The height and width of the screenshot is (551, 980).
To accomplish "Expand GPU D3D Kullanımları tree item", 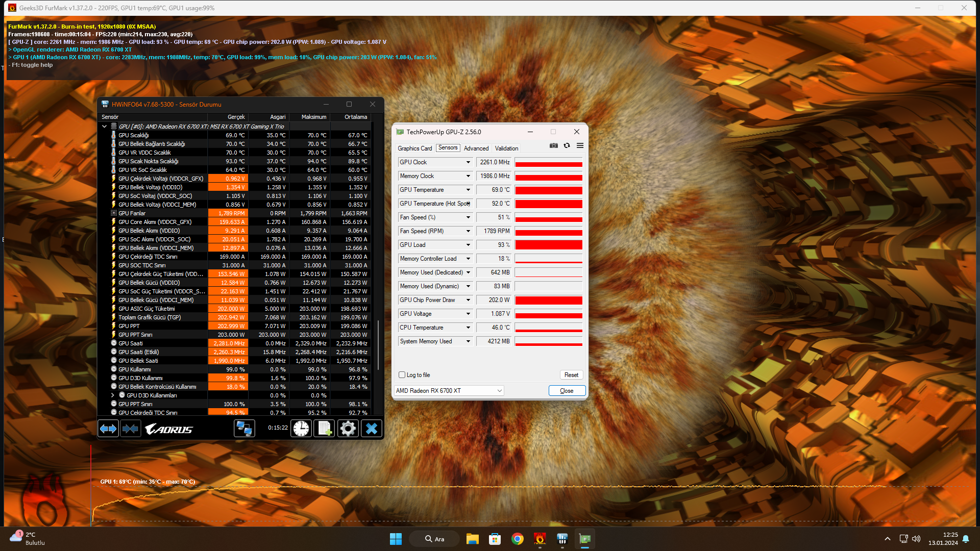I will tap(113, 395).
